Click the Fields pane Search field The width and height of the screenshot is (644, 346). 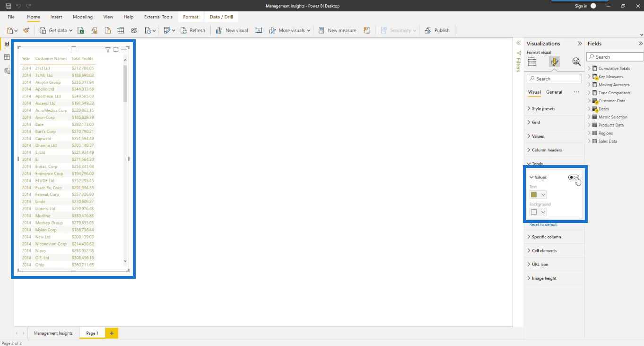pos(615,57)
